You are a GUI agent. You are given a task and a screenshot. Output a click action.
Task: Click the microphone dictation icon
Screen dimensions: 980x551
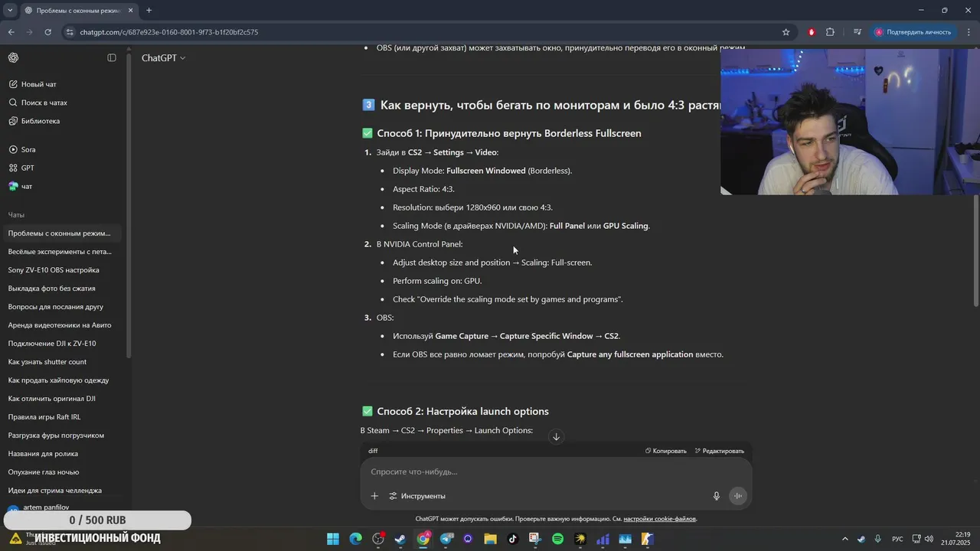point(717,496)
